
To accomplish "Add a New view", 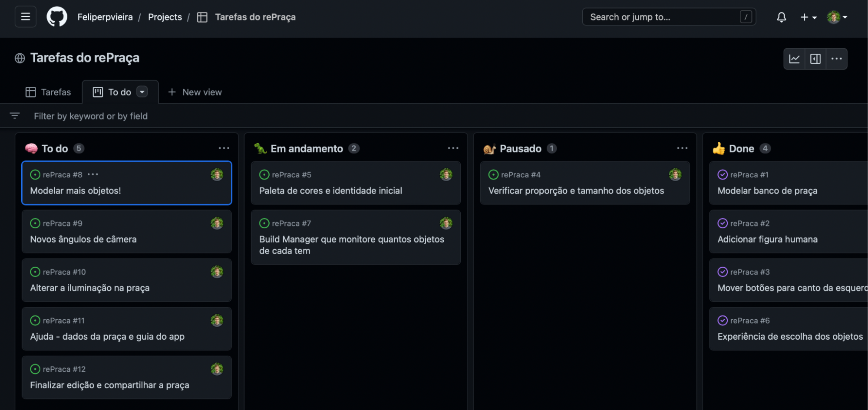I will pos(195,92).
